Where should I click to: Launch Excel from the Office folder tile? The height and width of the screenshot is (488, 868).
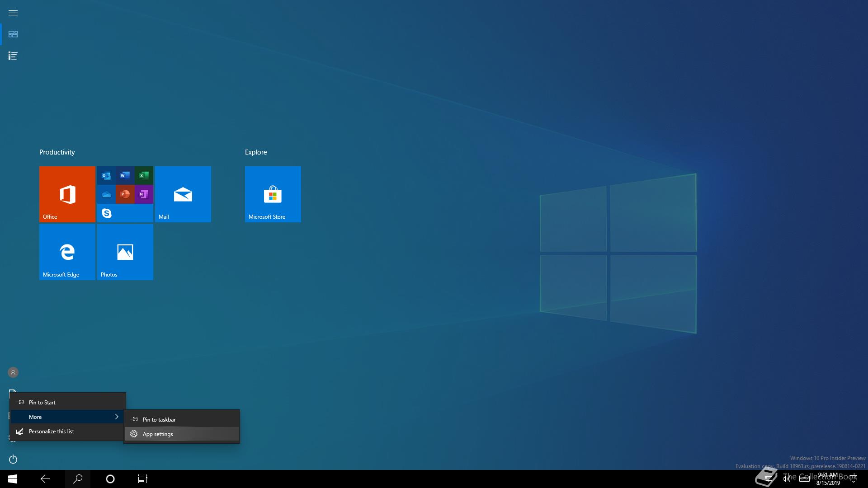pyautogui.click(x=144, y=175)
